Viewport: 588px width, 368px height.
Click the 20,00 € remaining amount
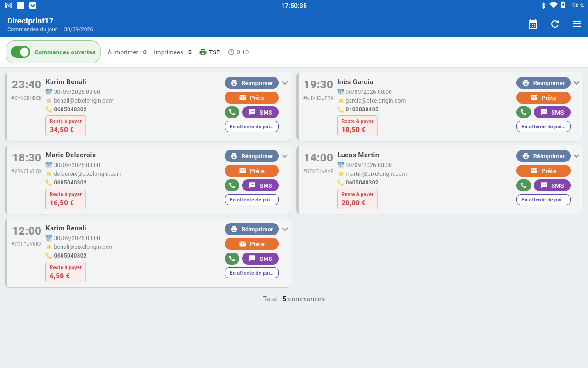(x=354, y=202)
